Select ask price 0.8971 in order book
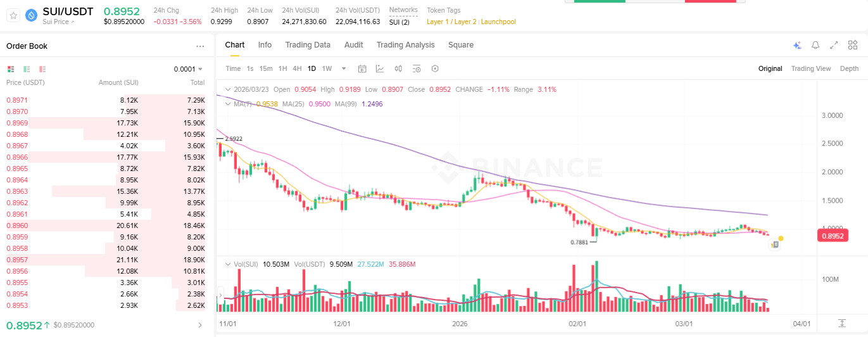 coord(17,100)
